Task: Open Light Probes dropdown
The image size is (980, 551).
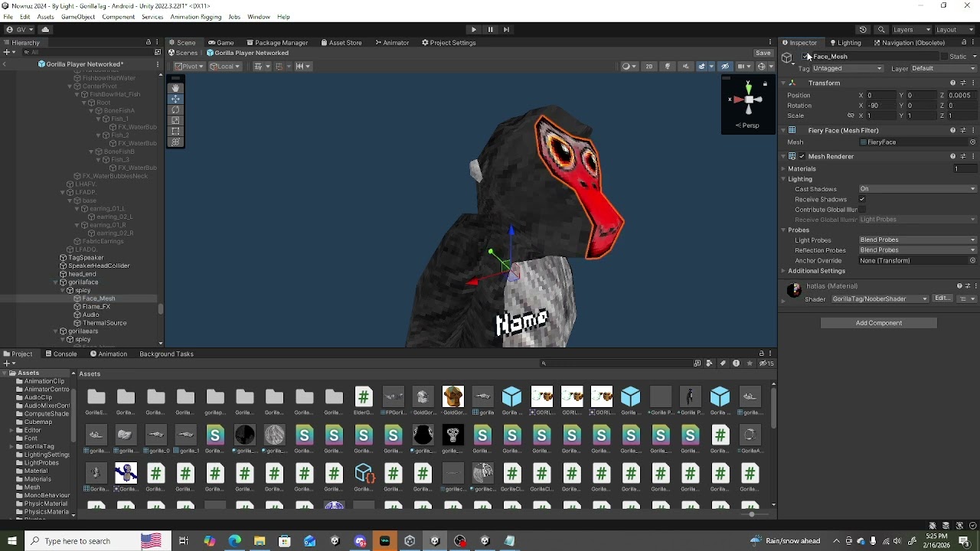Action: pyautogui.click(x=918, y=240)
